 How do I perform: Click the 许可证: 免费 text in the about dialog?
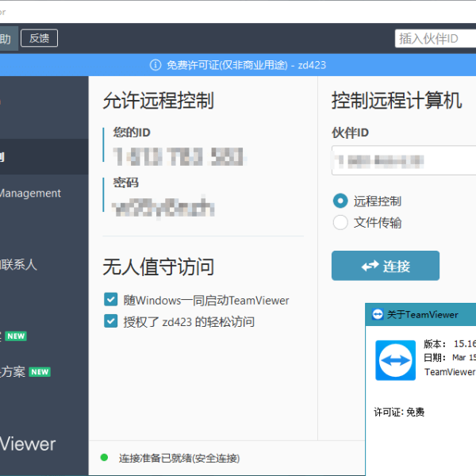399,413
